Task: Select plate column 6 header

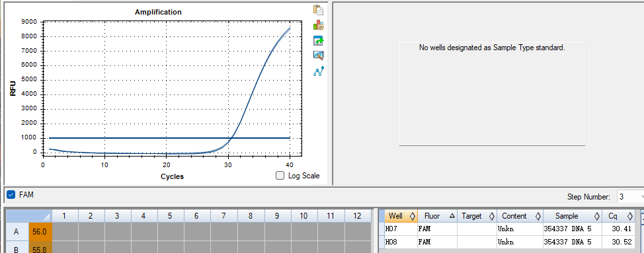Action: [x=197, y=216]
